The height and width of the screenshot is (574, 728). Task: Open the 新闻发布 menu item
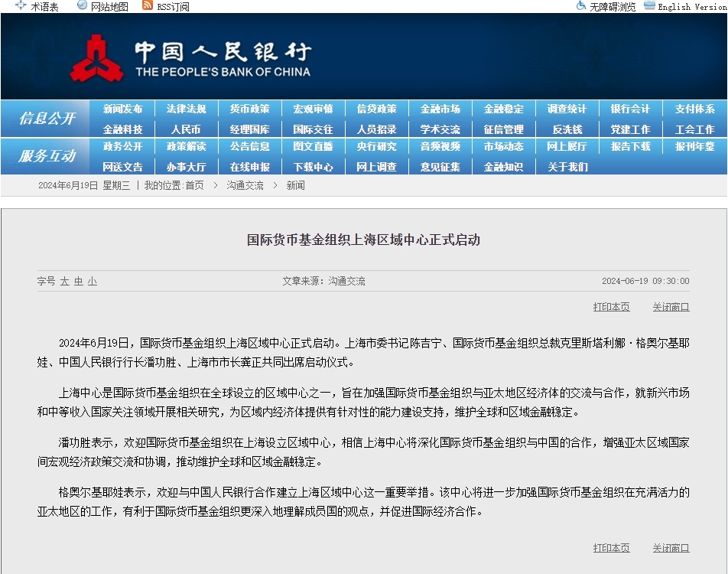[122, 109]
